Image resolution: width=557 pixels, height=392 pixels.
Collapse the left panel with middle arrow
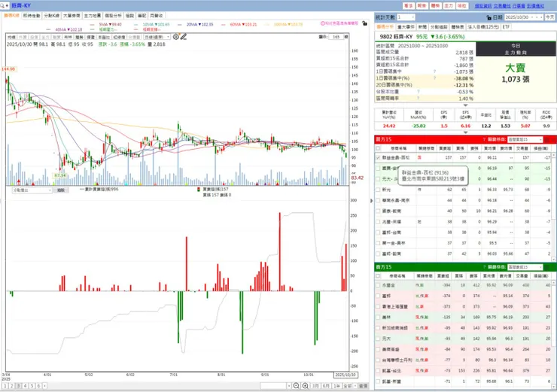pos(372,201)
